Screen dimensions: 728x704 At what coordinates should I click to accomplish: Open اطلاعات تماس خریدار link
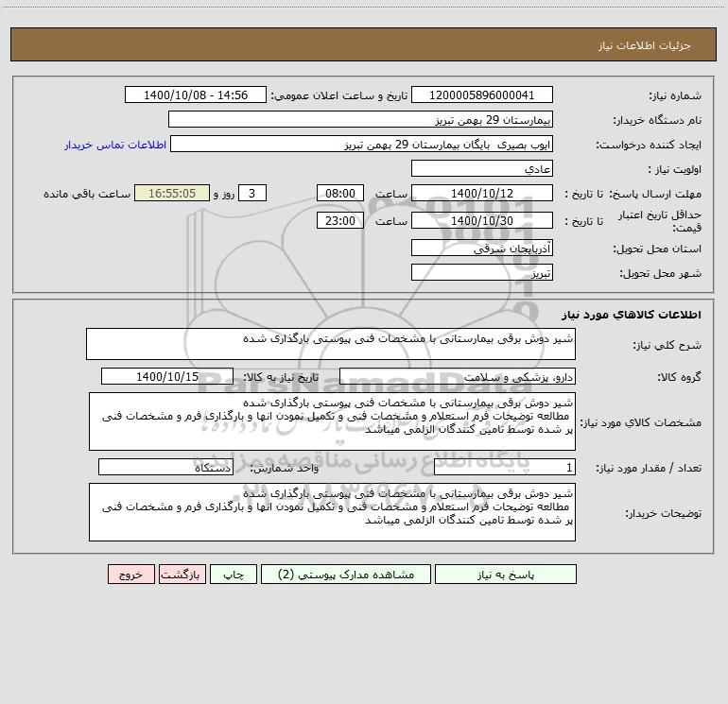pyautogui.click(x=115, y=145)
